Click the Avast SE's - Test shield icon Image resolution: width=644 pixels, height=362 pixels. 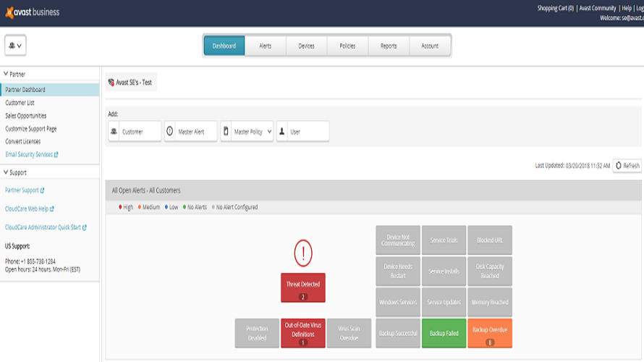click(x=111, y=83)
